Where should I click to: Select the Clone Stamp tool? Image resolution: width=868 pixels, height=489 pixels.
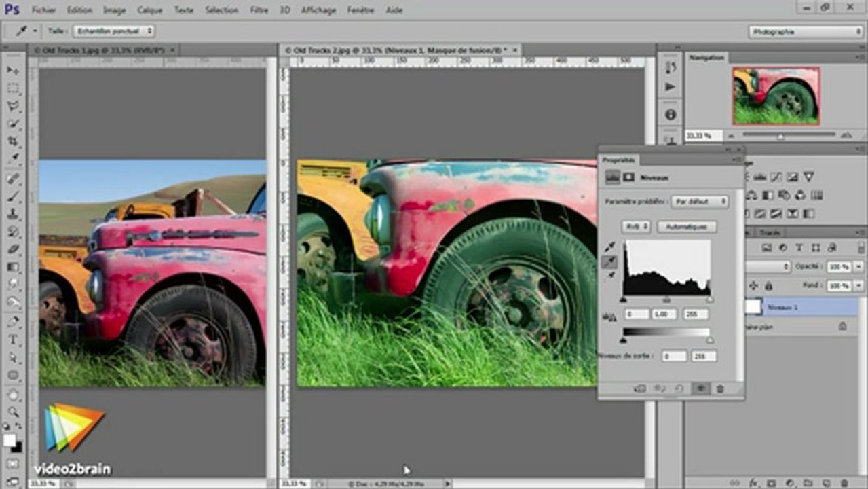click(x=13, y=215)
